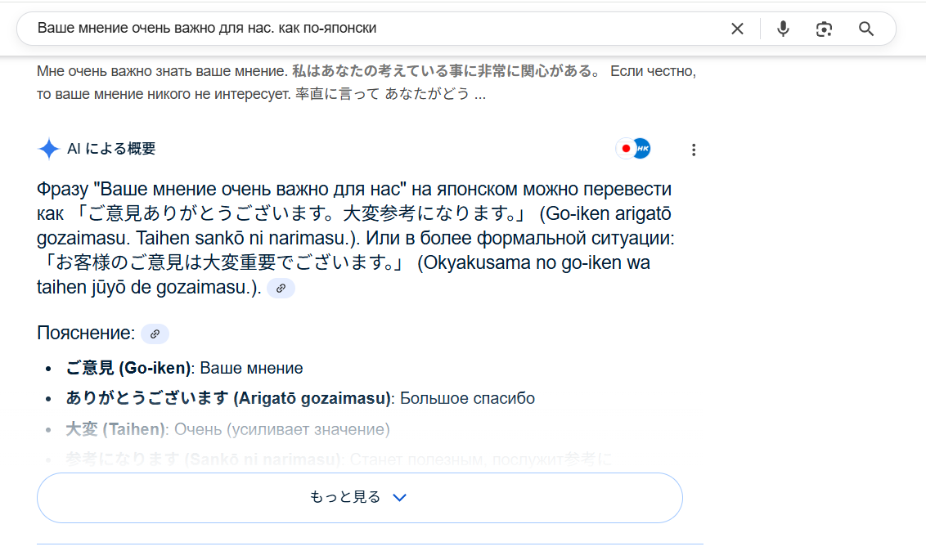Viewport: 926px width, 560px height.
Task: Open the Japanese flag source icon
Action: [x=626, y=149]
